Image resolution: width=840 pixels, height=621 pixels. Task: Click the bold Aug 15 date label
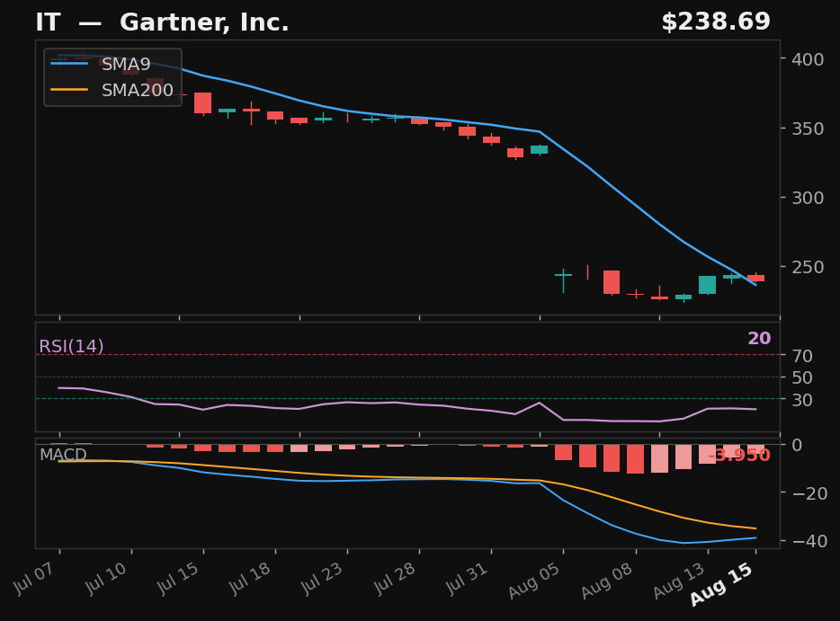(x=721, y=584)
